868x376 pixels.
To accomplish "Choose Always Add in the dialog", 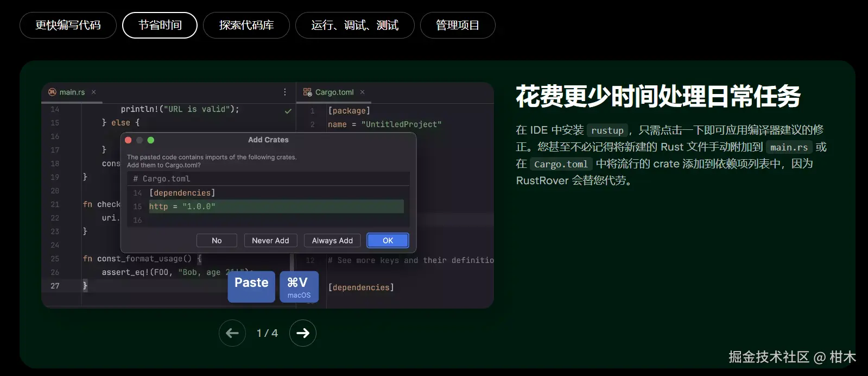I will pyautogui.click(x=332, y=241).
